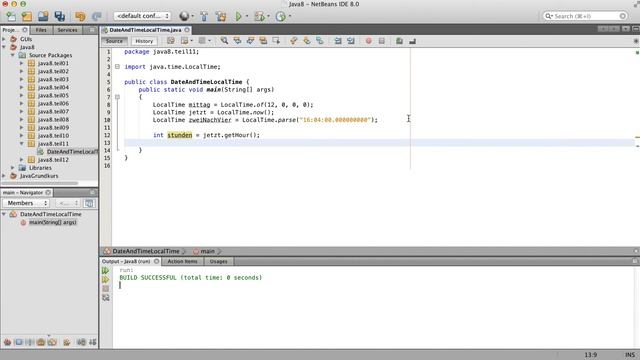Screen dimensions: 640x360
Task: Click the New Project toolbar icon
Action: pos(27,16)
